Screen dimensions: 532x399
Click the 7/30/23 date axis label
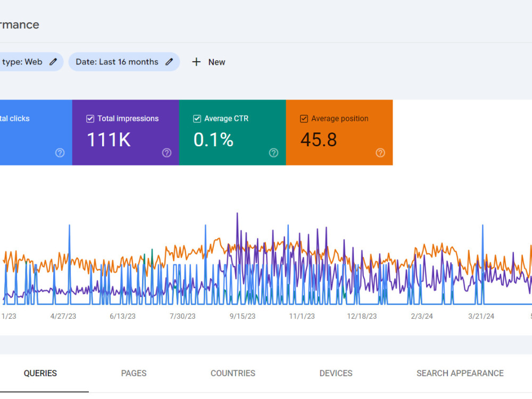[182, 316]
